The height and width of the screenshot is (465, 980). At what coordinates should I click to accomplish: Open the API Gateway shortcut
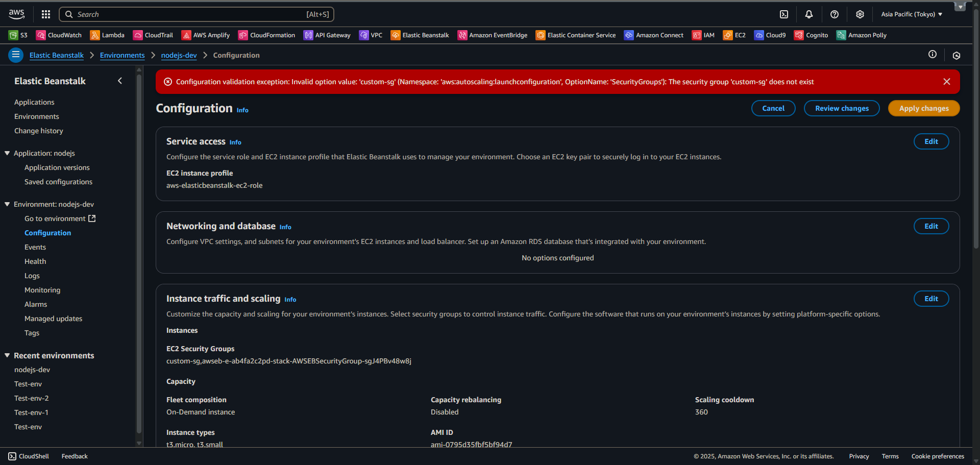pyautogui.click(x=327, y=35)
